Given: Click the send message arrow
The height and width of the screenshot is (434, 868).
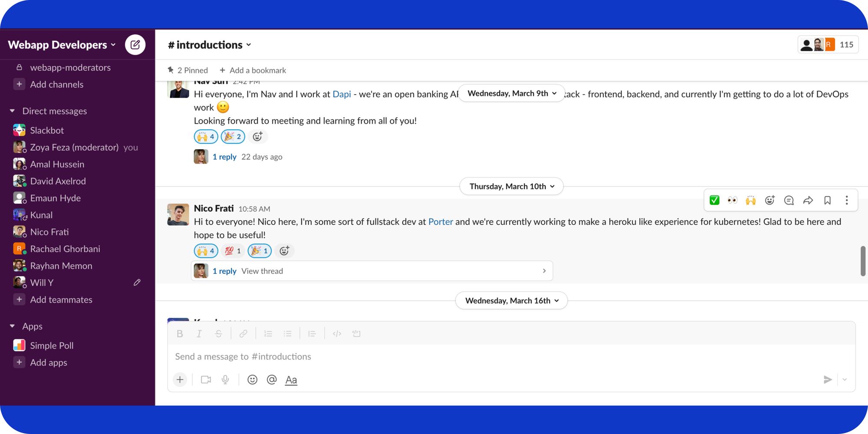Looking at the screenshot, I should pos(828,380).
